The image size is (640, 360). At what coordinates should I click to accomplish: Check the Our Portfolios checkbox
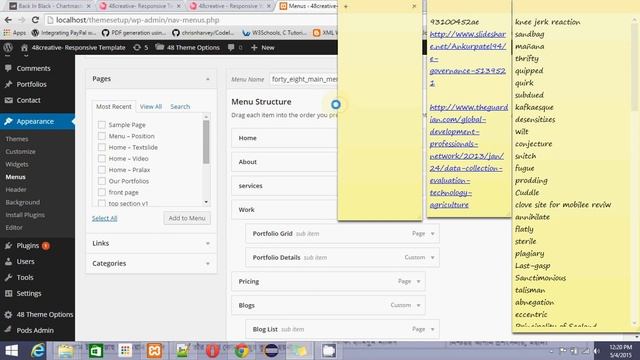click(x=102, y=181)
